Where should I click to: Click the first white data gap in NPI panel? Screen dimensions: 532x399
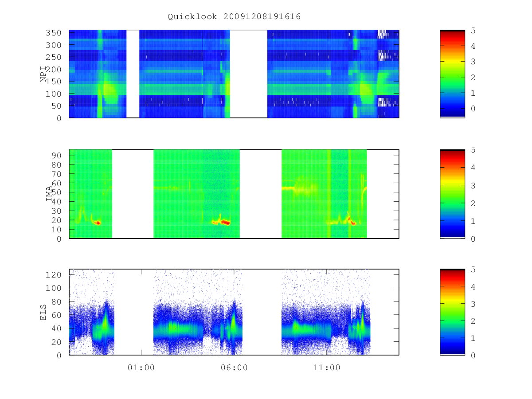coord(133,74)
